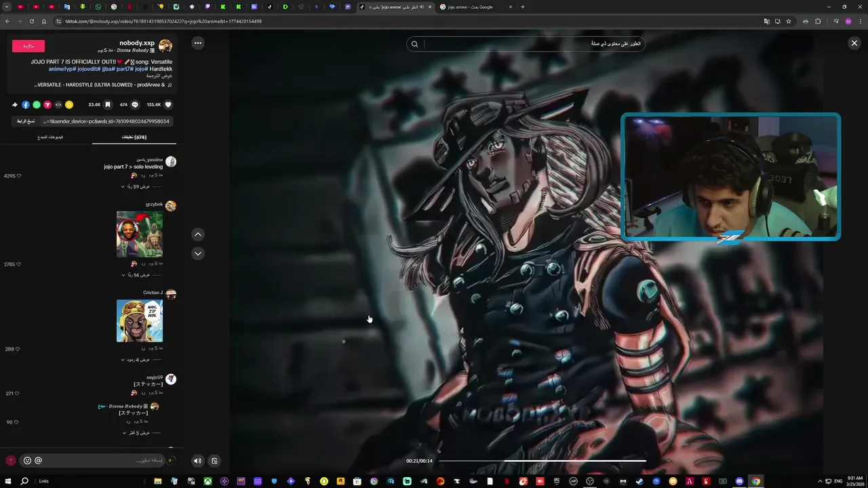Like Divine Nobody's reply with 90 likes
868x488 pixels.
pyautogui.click(x=16, y=422)
